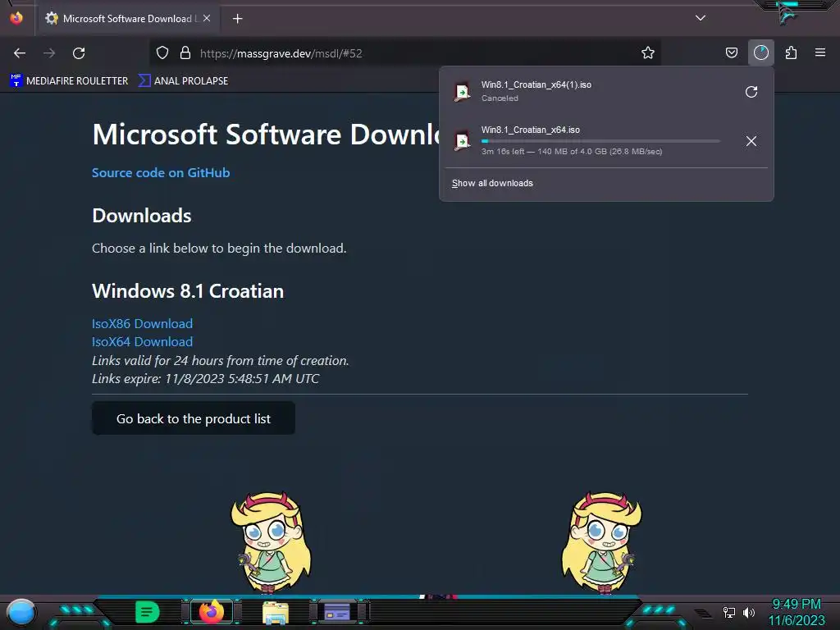This screenshot has width=840, height=630.
Task: Open the shield tracking protection icon
Action: (162, 52)
